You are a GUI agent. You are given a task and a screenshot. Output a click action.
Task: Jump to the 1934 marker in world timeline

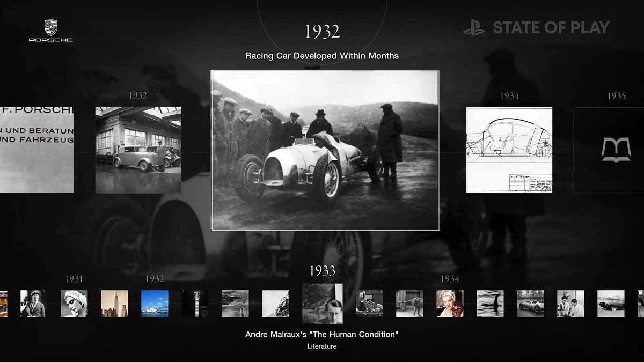click(450, 279)
